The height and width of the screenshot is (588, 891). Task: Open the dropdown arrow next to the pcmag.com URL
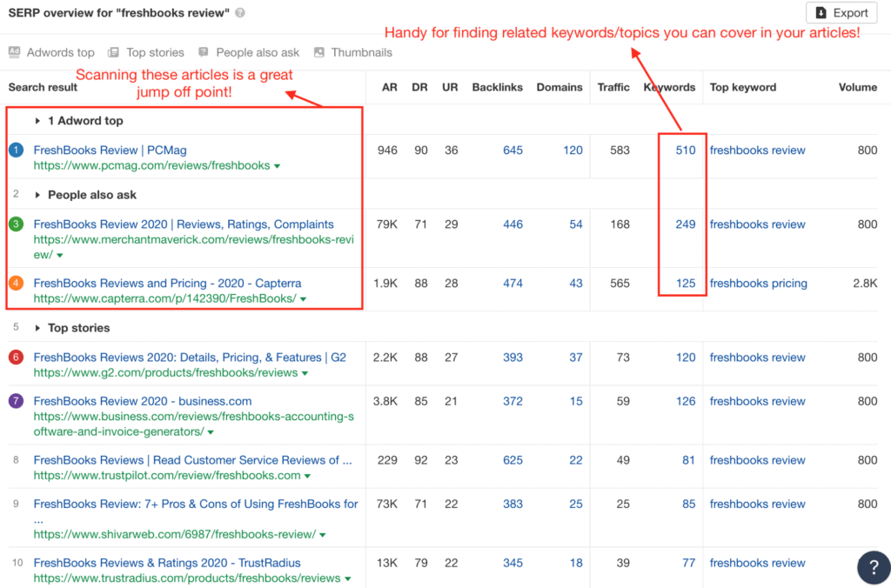(278, 166)
